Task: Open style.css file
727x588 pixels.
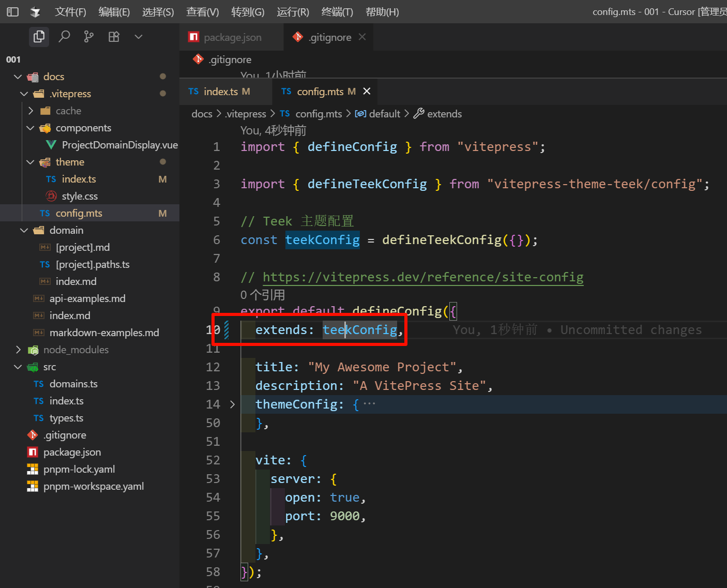Action: coord(80,196)
